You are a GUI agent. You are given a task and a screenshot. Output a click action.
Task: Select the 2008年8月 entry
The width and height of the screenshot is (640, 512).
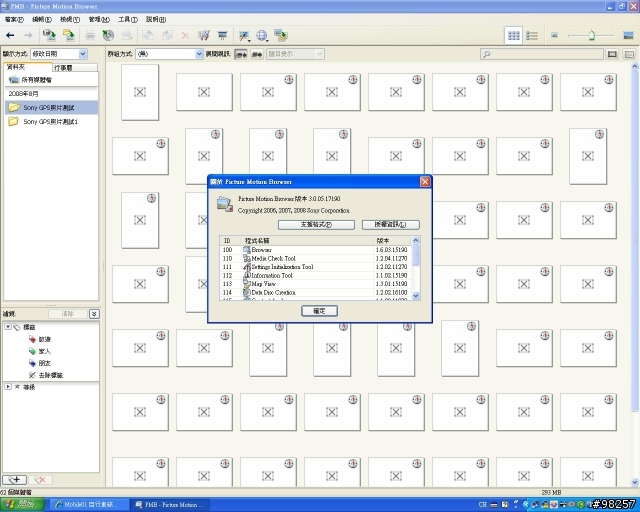(51, 93)
